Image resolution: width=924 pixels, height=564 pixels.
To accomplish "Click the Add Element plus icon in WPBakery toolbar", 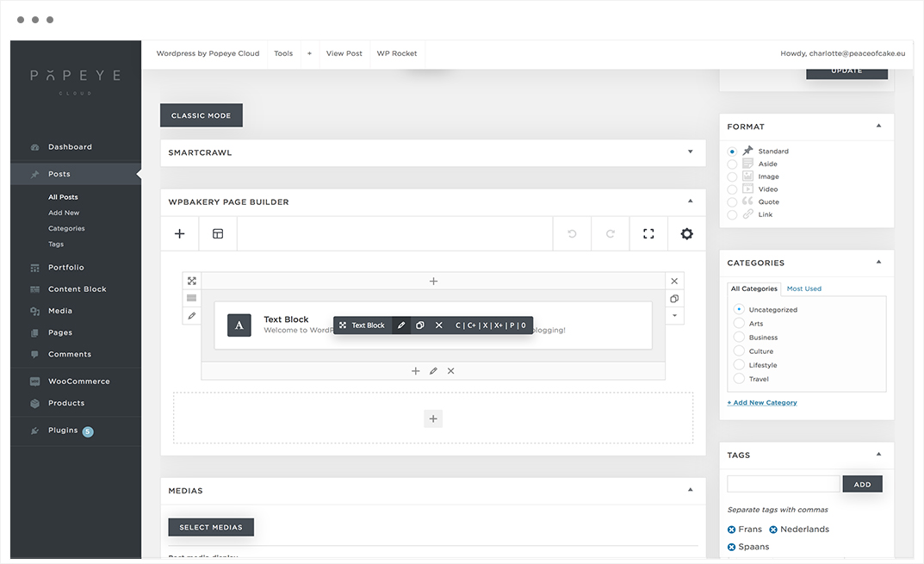I will tap(180, 234).
